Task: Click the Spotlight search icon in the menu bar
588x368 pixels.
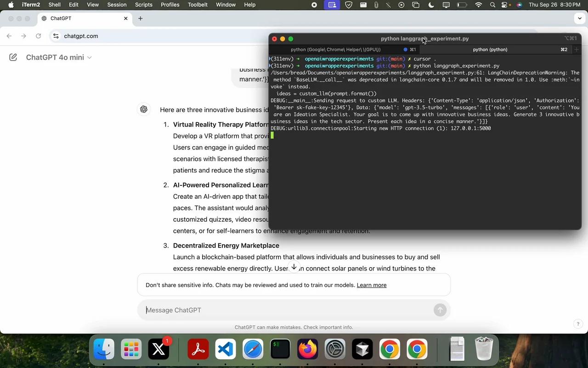Action: click(x=492, y=5)
